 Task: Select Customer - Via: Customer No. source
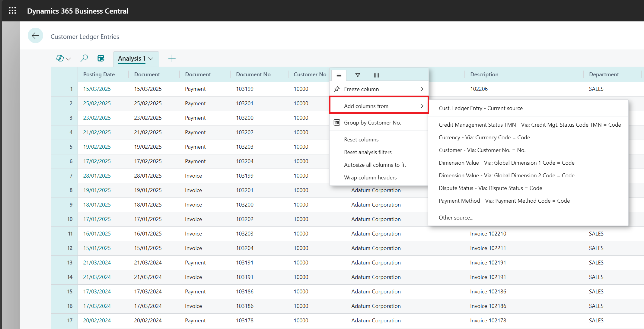[x=482, y=150]
